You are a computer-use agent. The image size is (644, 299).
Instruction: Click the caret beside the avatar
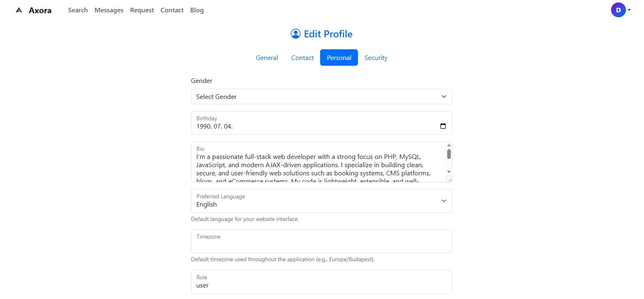[629, 10]
